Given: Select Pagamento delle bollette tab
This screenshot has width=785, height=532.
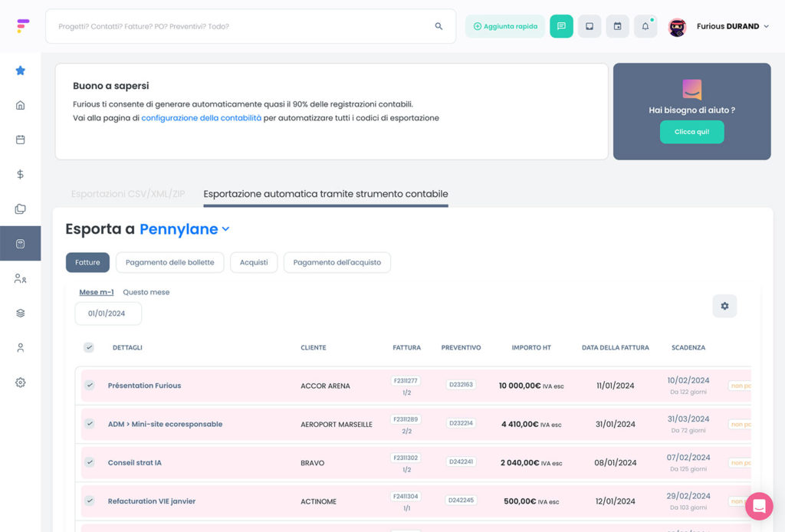Looking at the screenshot, I should point(169,262).
